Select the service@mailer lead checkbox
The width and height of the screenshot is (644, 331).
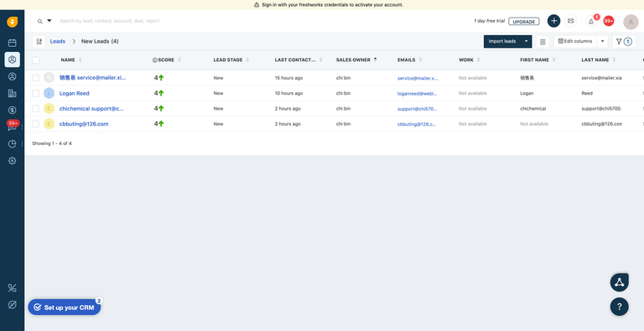click(x=36, y=78)
